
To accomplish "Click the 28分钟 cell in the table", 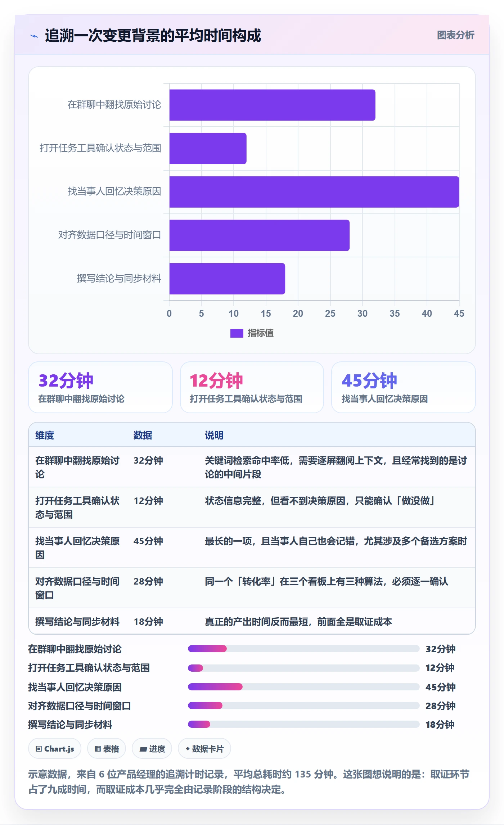I will click(148, 581).
